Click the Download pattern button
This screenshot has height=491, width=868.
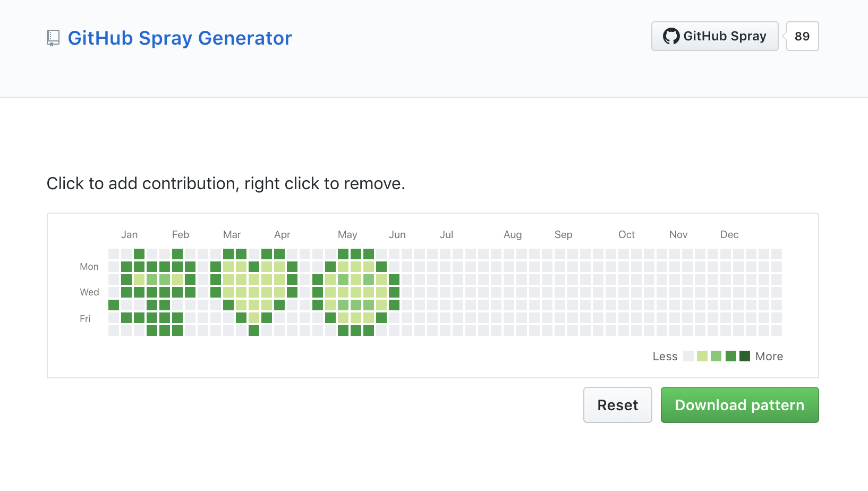coord(739,405)
